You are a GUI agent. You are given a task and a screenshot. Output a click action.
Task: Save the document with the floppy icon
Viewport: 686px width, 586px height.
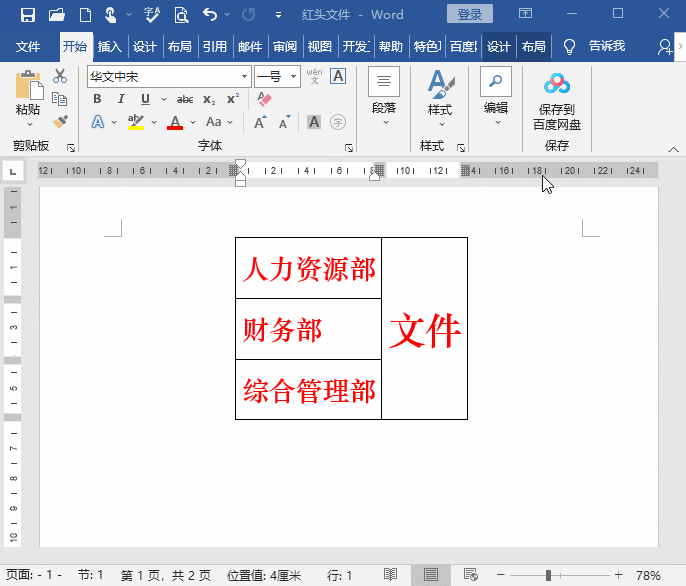pos(28,15)
